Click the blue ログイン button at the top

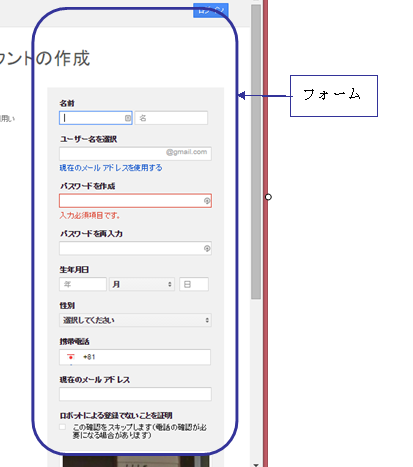tap(211, 10)
